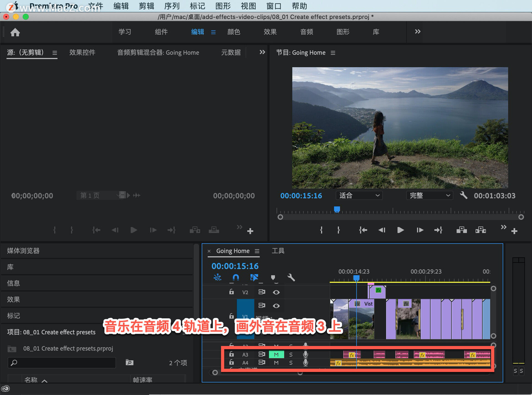Hide the V2 track output eye
This screenshot has height=395, width=532.
click(276, 292)
